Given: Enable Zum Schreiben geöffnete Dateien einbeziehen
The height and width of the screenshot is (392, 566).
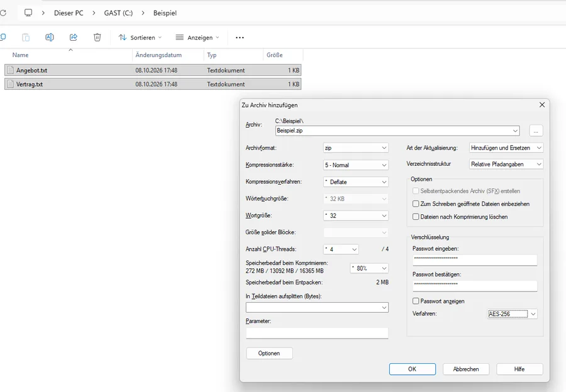Looking at the screenshot, I should coord(416,204).
